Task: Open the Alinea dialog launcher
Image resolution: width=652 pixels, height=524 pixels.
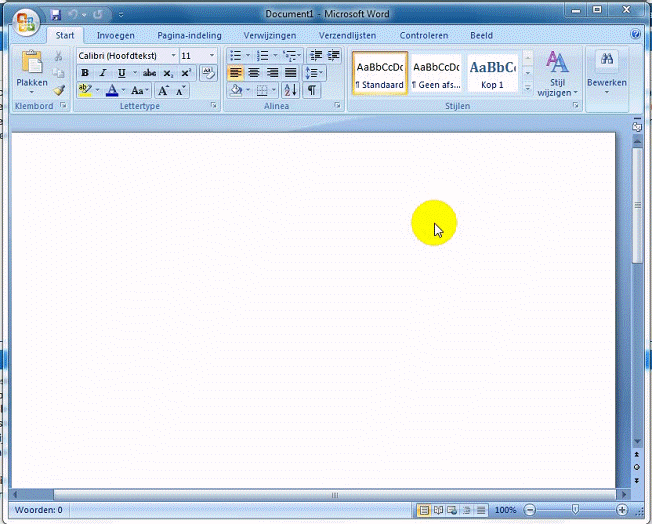Action: (337, 106)
